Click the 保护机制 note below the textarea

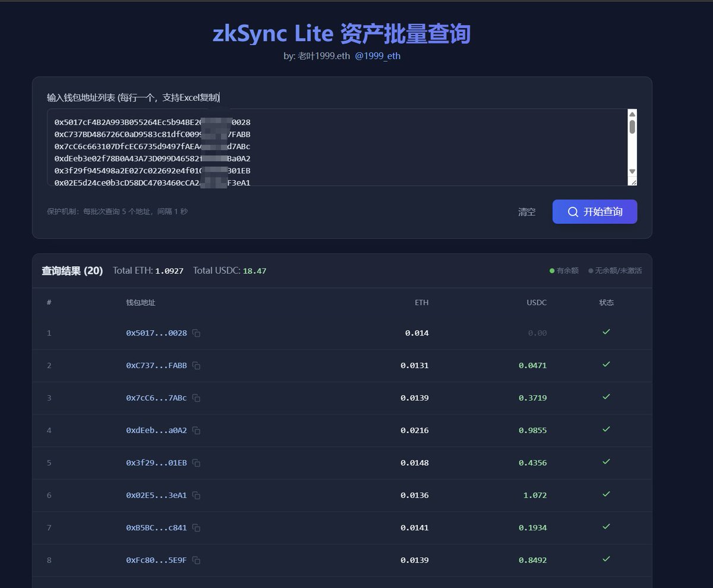click(x=118, y=211)
